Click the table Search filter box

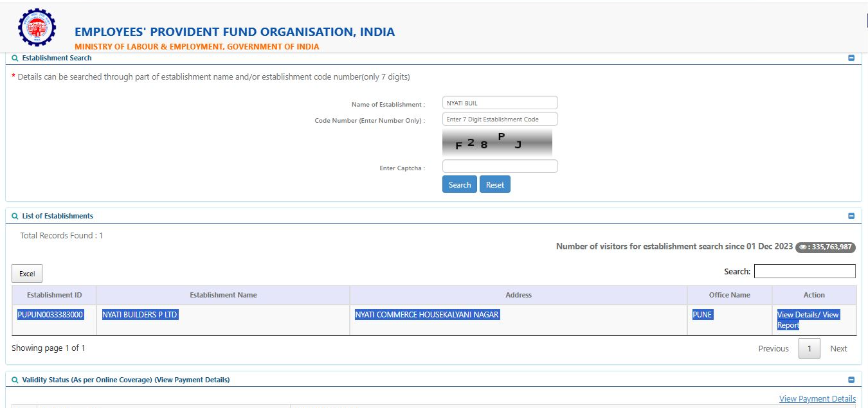click(804, 272)
